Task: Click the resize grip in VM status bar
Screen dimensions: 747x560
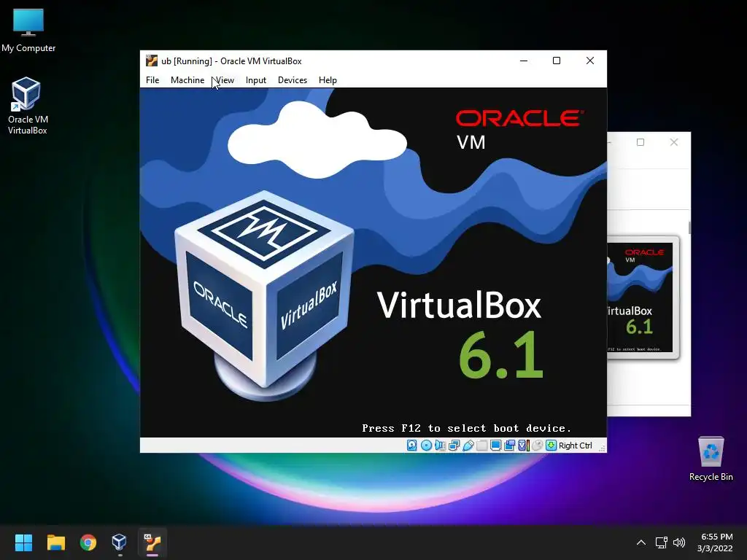Action: 602,448
